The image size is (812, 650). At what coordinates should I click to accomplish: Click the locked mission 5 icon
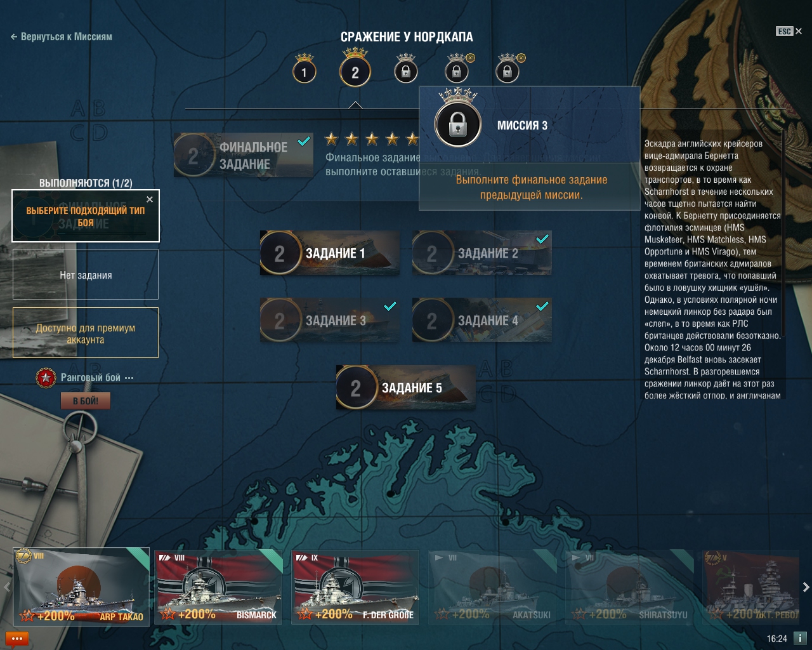coord(507,70)
